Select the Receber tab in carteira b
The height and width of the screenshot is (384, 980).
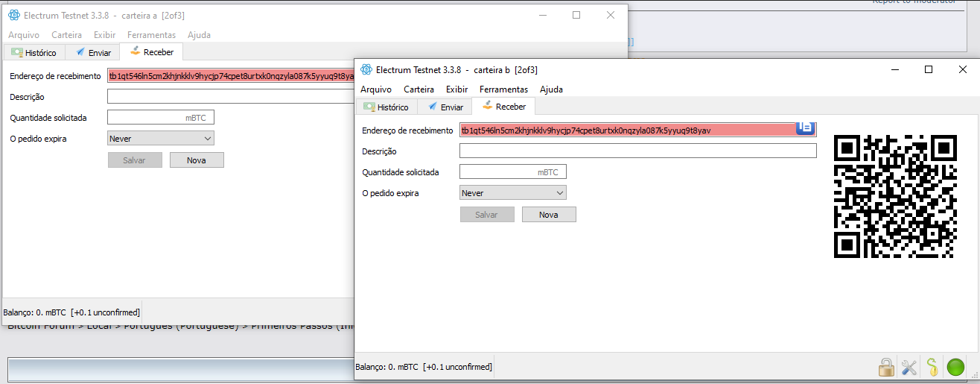(x=503, y=107)
